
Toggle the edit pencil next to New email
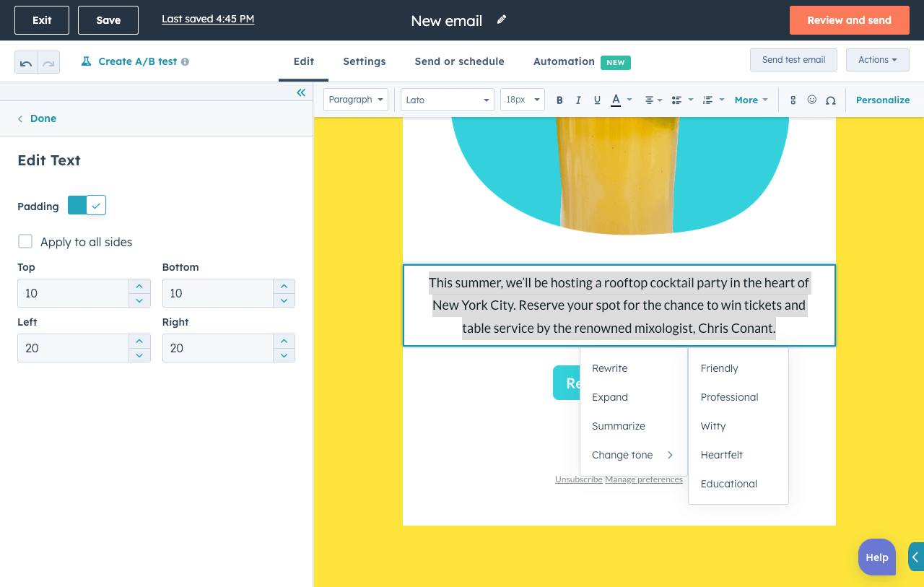[x=501, y=20]
